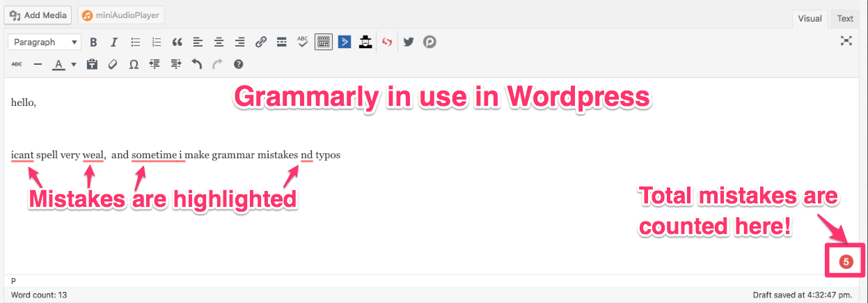Image resolution: width=868 pixels, height=303 pixels.
Task: Open the text color dropdown arrow
Action: (x=73, y=64)
